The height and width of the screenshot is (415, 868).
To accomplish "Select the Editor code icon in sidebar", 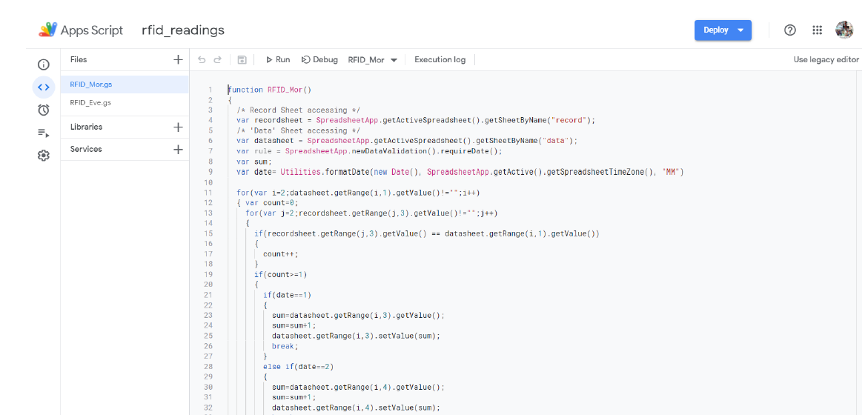I will (x=43, y=87).
